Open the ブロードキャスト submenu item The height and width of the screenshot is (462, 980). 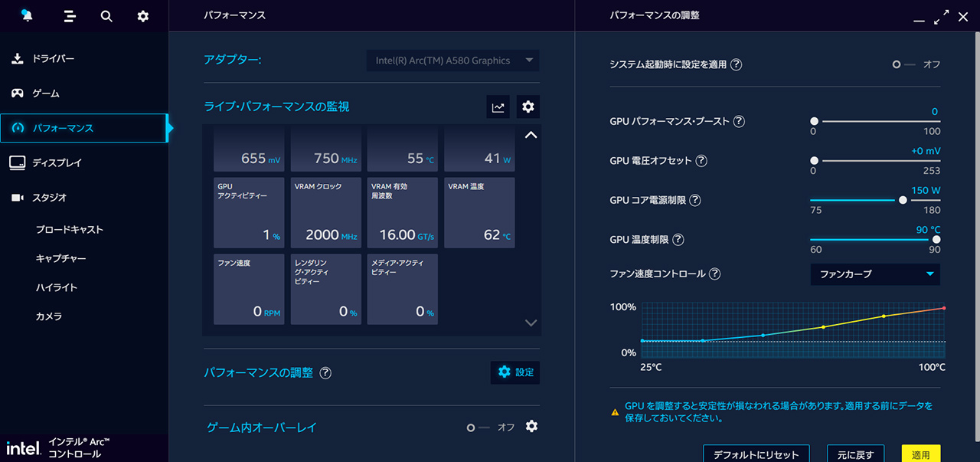69,229
